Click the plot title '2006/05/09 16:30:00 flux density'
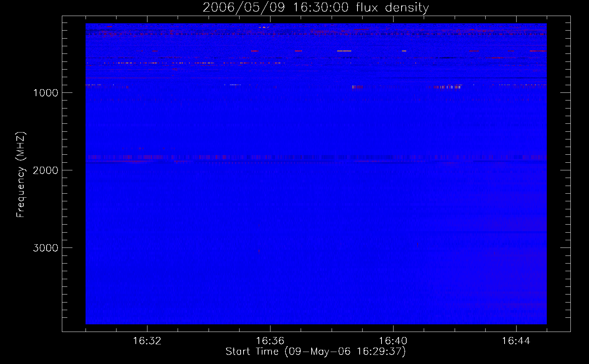Screen dimensions: 589x364 pyautogui.click(x=316, y=7)
